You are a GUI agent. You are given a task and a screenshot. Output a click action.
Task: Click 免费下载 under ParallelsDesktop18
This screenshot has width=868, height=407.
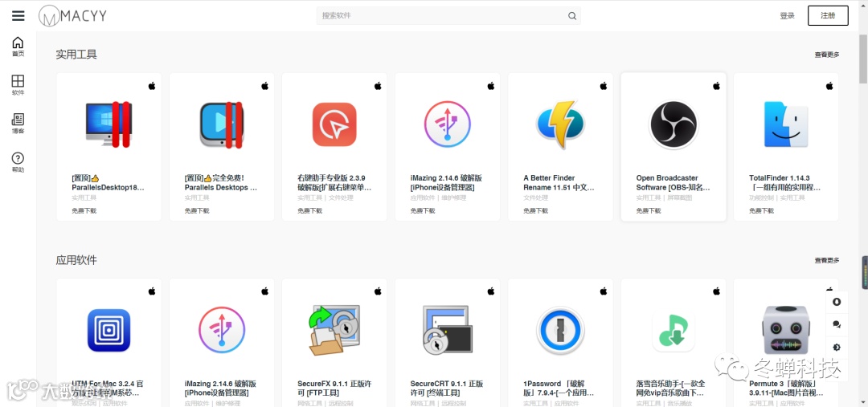[x=84, y=210]
